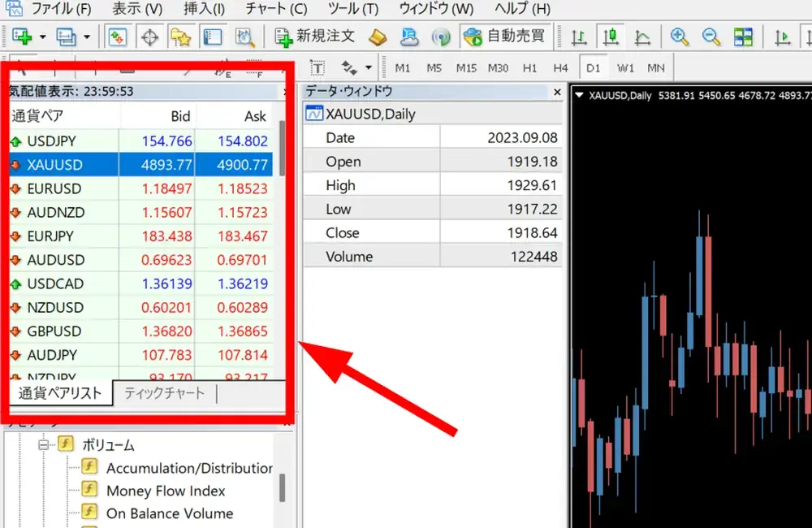Enable the M15 timeframe button
812x528 pixels.
click(466, 68)
